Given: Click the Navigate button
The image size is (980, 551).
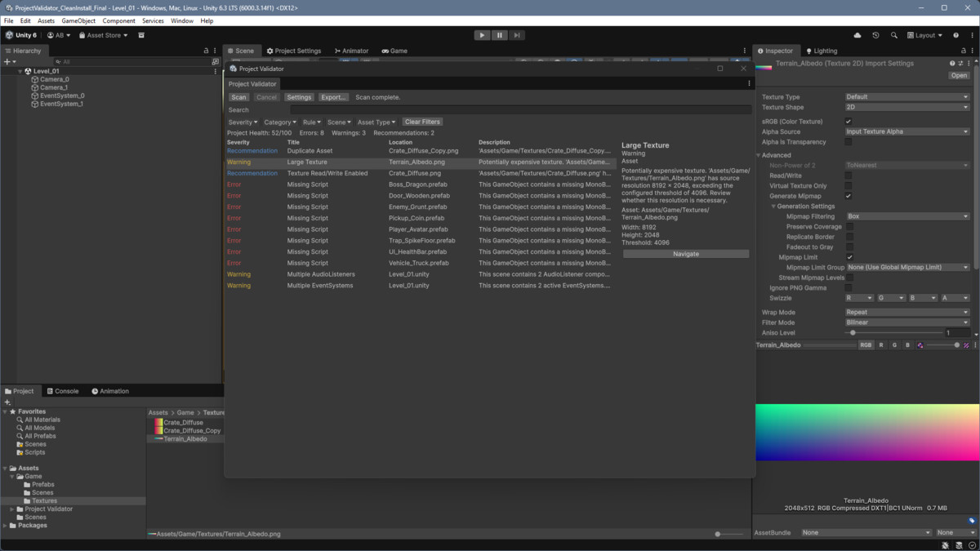Looking at the screenshot, I should click(x=686, y=254).
